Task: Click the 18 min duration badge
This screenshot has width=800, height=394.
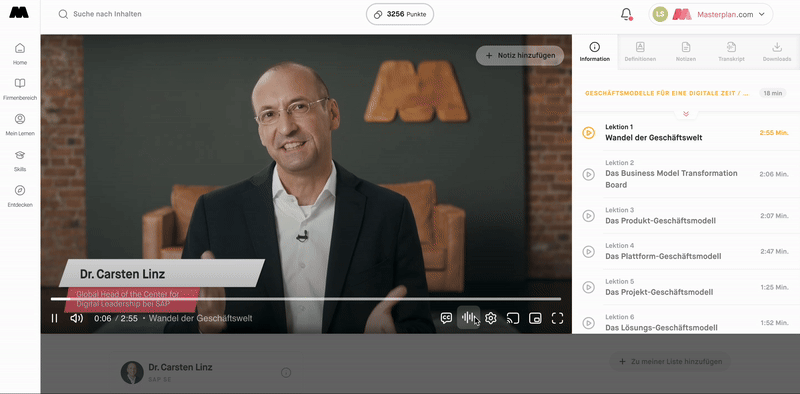Action: pos(773,93)
